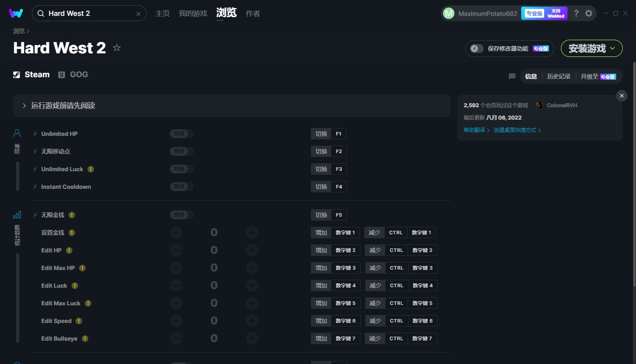Click the Steam platform icon
Screen dimensions: 636x364
(17, 75)
